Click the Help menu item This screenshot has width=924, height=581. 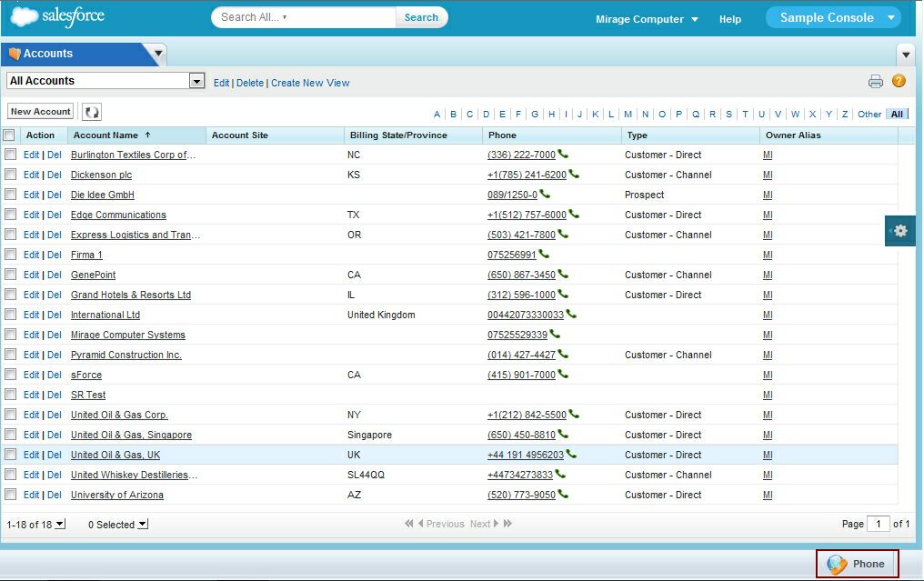tap(729, 19)
